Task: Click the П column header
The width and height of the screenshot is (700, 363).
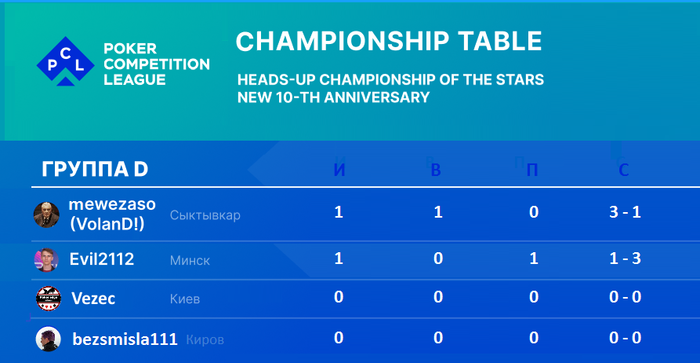Action: [x=532, y=170]
